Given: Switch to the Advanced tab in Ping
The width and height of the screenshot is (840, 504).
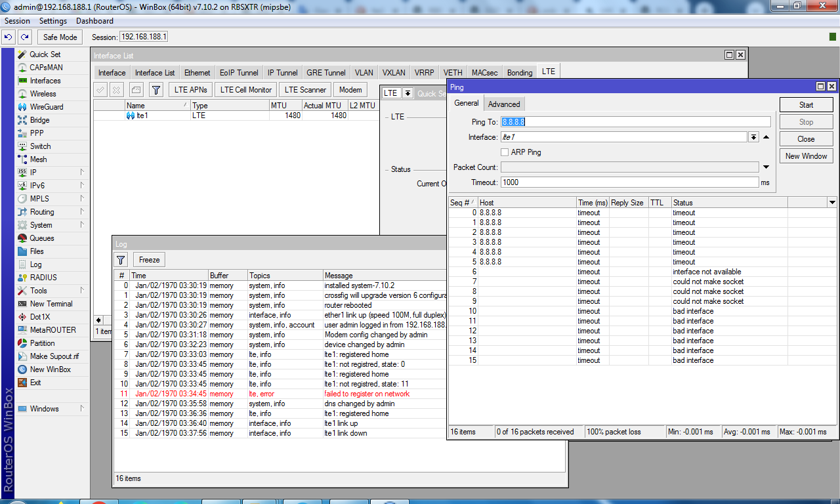Looking at the screenshot, I should tap(504, 104).
